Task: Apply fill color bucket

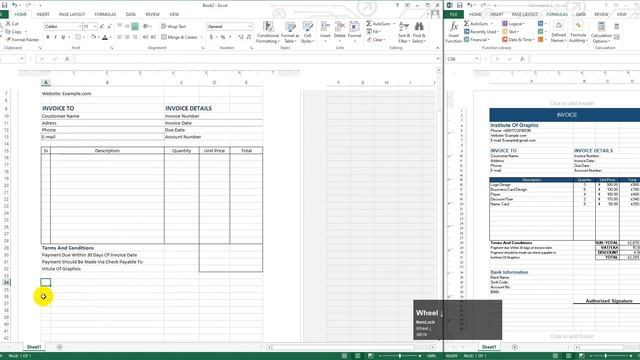Action: pyautogui.click(x=93, y=37)
